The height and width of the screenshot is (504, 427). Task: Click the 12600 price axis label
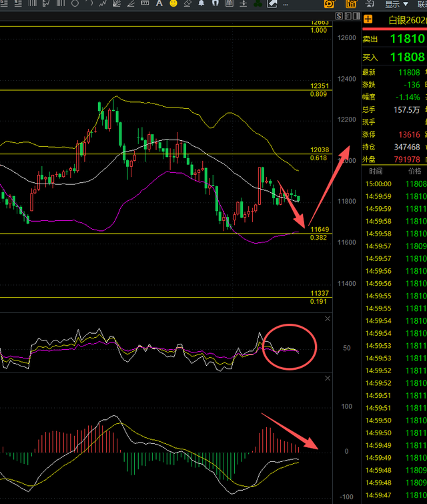coord(347,38)
